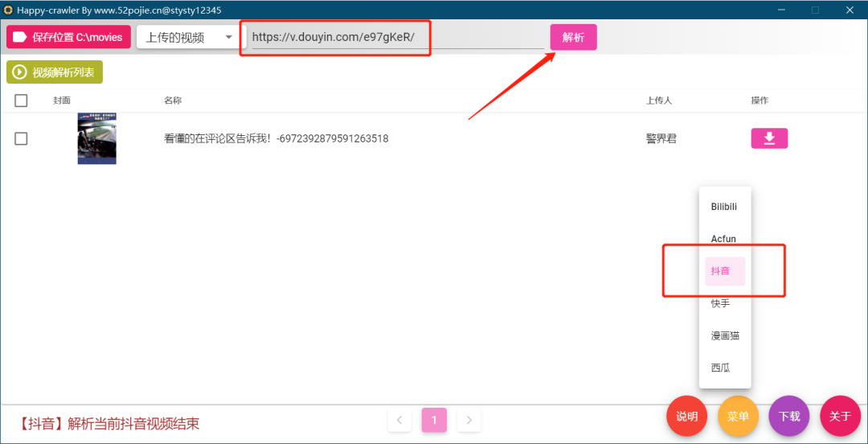Minimize the Happy-crawler window

[x=782, y=10]
